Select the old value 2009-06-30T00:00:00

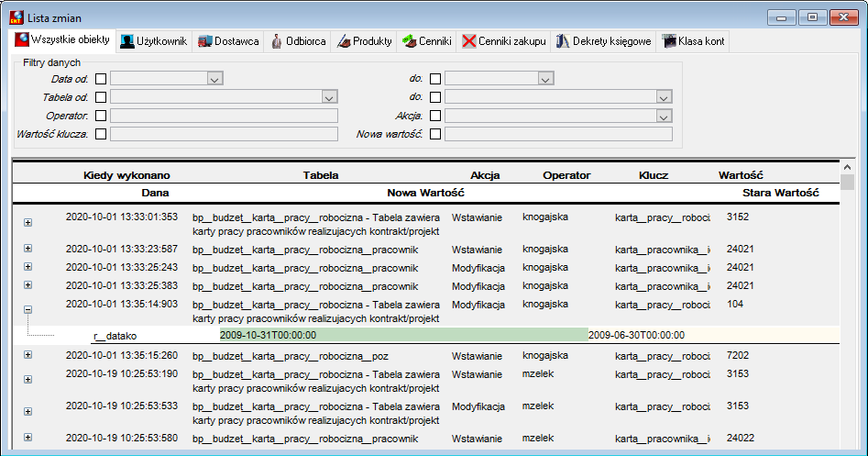tap(636, 335)
